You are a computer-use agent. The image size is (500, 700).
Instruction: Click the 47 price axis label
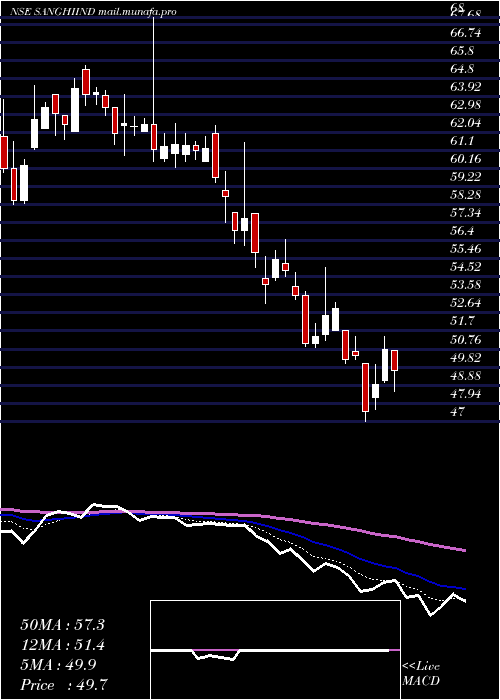tap(458, 412)
